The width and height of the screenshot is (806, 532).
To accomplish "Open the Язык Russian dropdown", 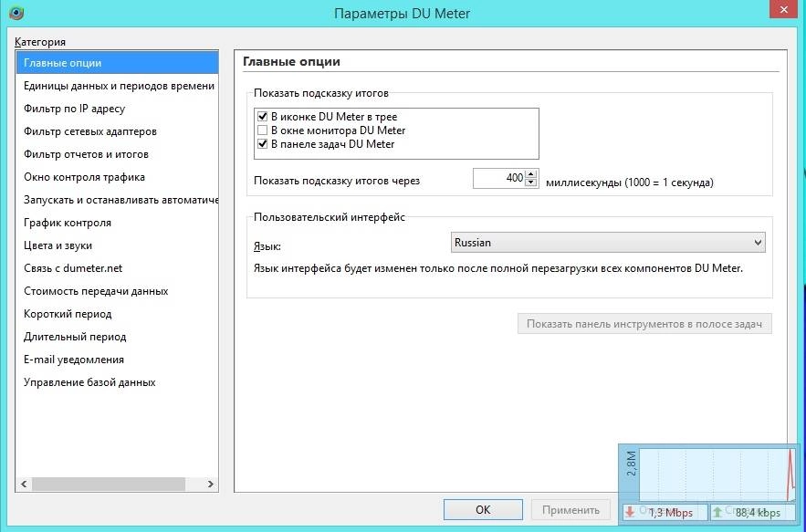I will coord(608,243).
